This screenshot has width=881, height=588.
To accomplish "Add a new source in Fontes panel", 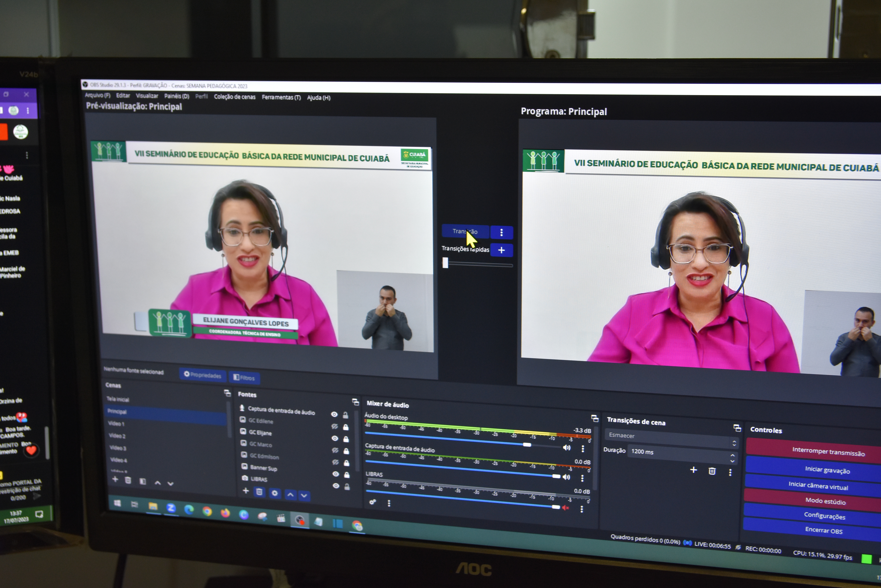I will point(246,491).
